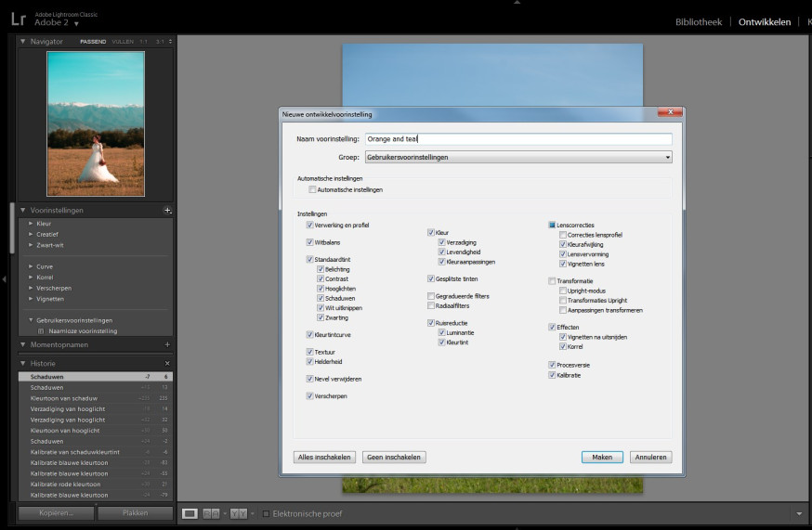Close the Nieuwe ontwikkelvoorinstelling dialog
Image resolution: width=812 pixels, height=530 pixels.
coord(670,112)
